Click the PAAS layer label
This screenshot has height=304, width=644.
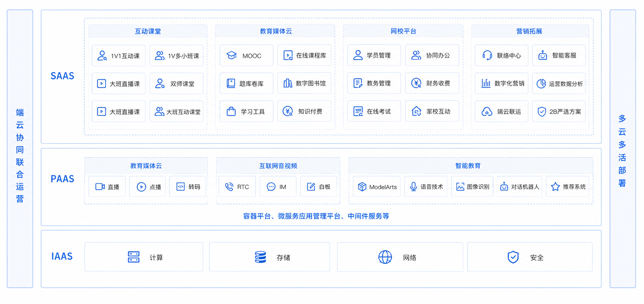pyautogui.click(x=62, y=179)
